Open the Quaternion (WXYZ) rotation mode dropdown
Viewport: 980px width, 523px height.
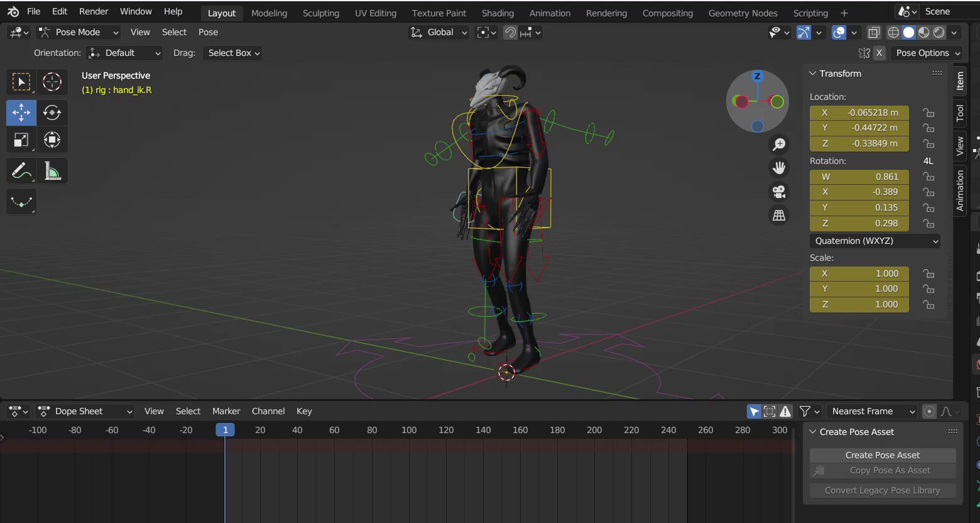click(875, 241)
